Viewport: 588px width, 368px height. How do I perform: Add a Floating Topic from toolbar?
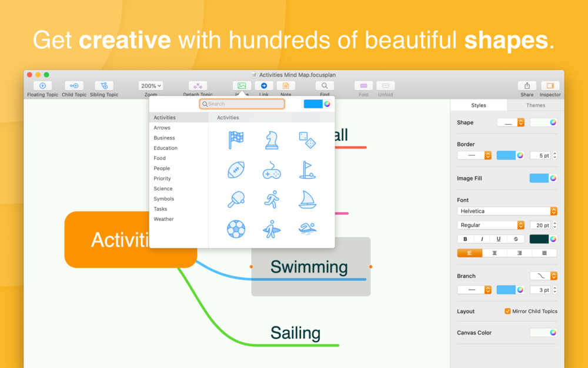click(42, 86)
